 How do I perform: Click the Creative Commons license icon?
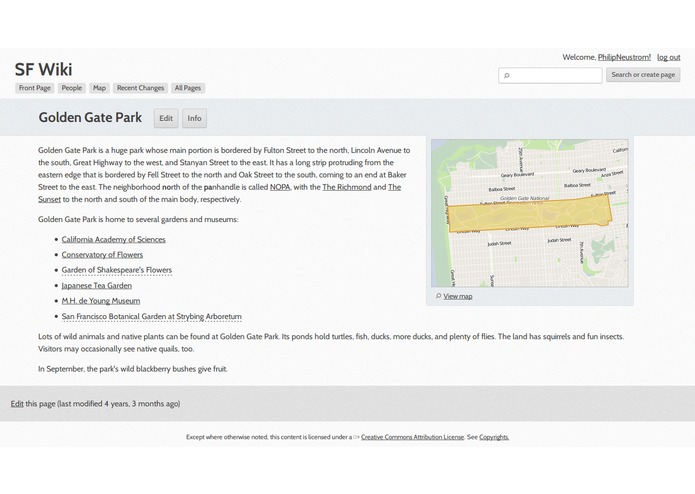coord(356,437)
